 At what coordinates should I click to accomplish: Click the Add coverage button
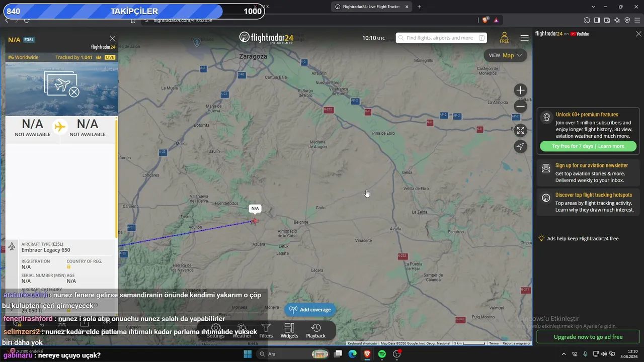(x=310, y=310)
